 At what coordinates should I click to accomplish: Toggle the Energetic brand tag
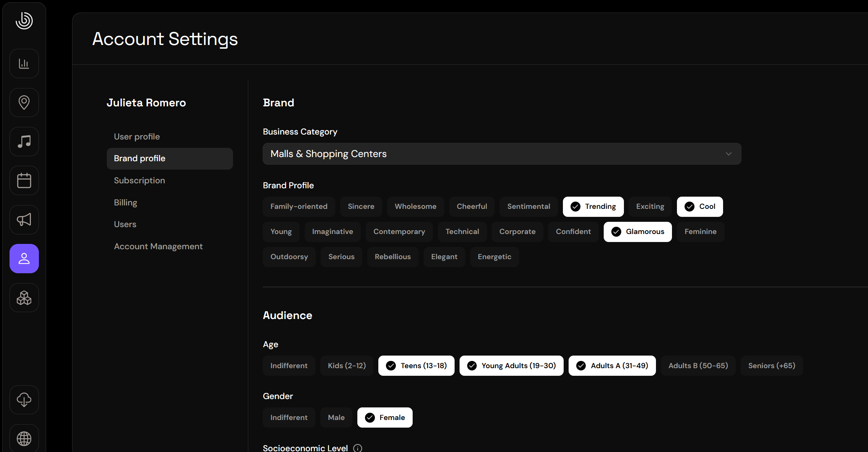click(495, 257)
